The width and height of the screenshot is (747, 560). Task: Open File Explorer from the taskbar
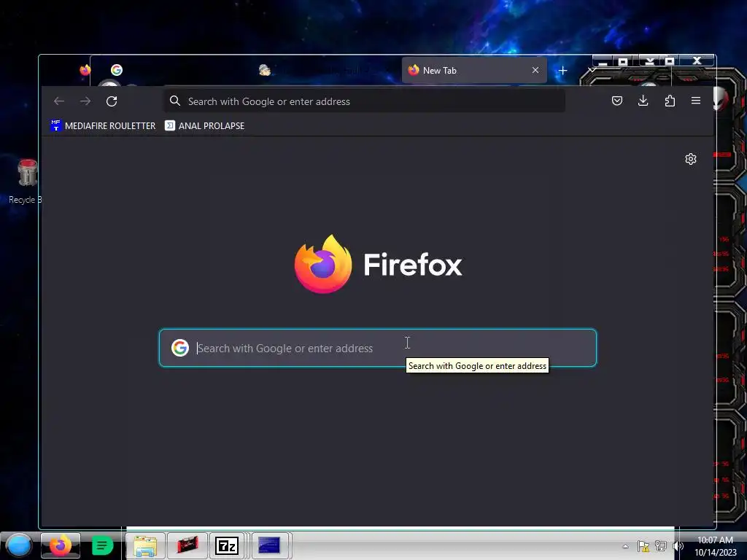pos(145,545)
